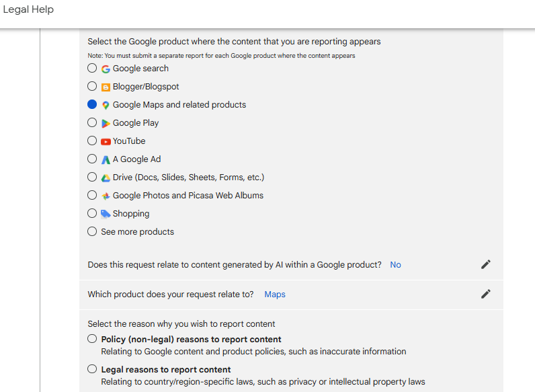
Task: Select the YouTube radio button
Action: click(x=92, y=141)
